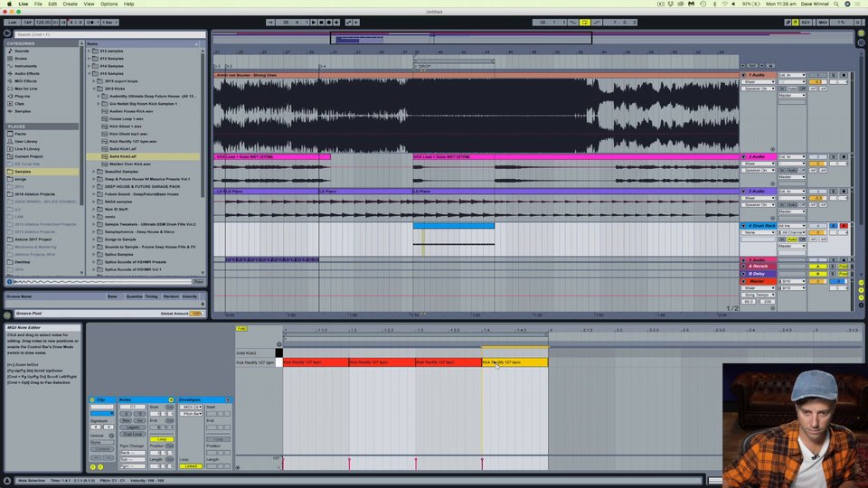Select Clips category in browser

[x=19, y=103]
